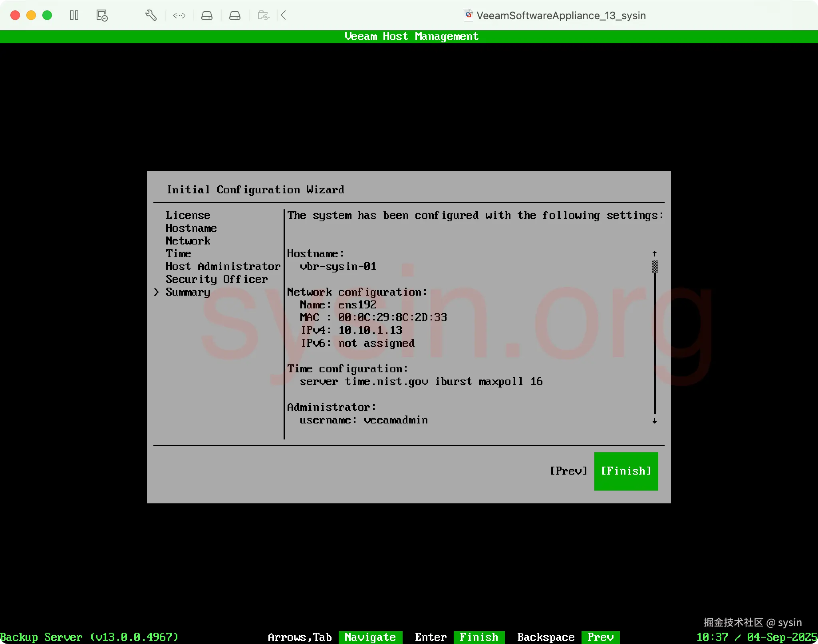The width and height of the screenshot is (818, 644).
Task: Jump to the Network step
Action: click(x=188, y=241)
